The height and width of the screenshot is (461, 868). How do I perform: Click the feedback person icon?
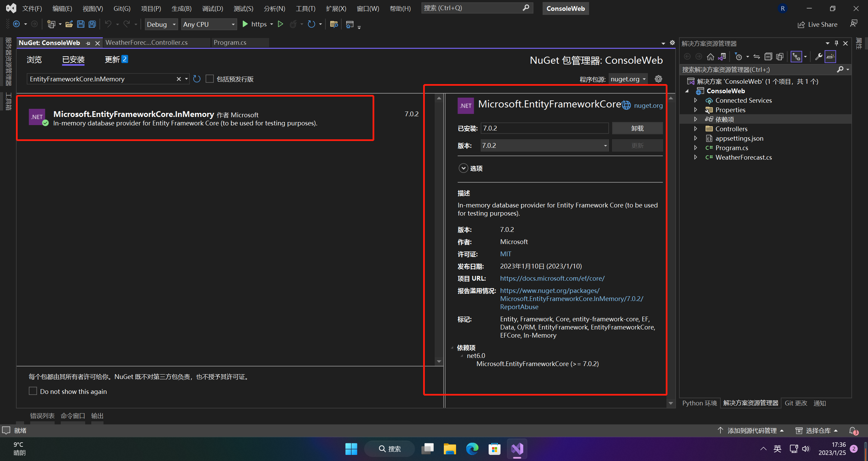point(854,23)
